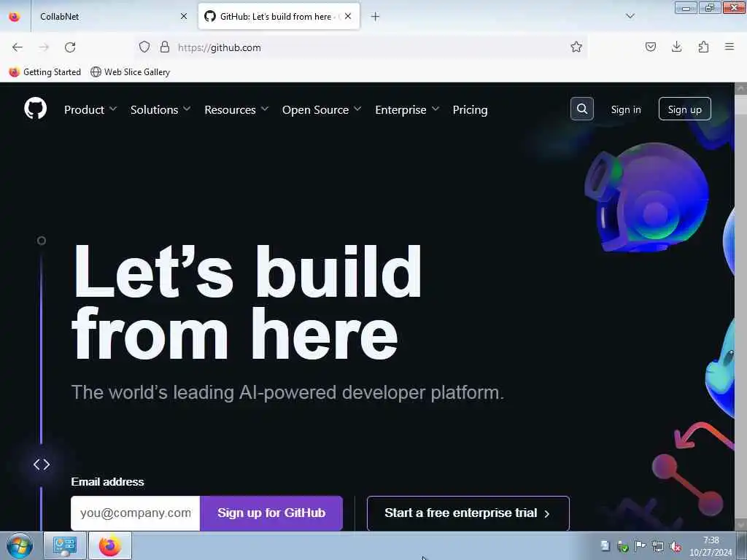
Task: Bookmark this page with star icon
Action: point(576,47)
